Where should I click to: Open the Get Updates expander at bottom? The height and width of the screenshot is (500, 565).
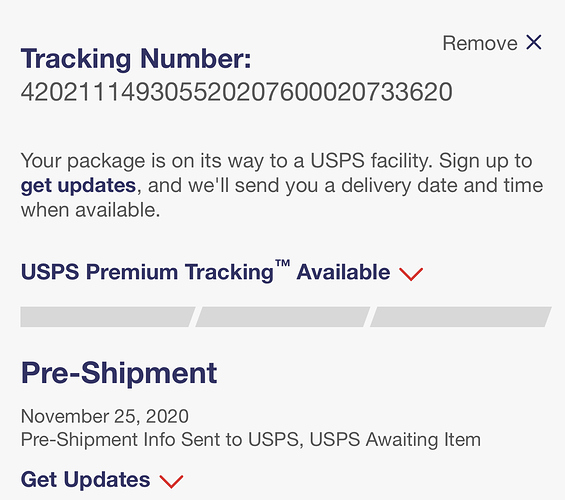[102, 479]
